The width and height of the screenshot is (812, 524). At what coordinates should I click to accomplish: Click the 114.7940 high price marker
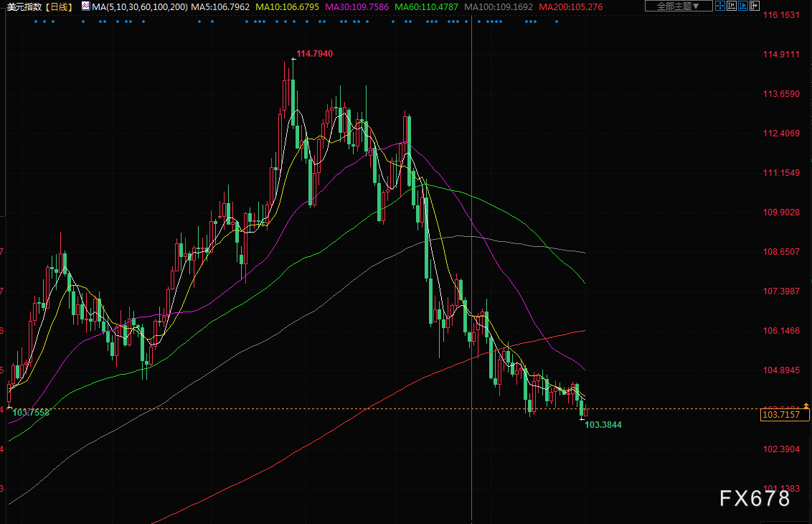click(314, 53)
